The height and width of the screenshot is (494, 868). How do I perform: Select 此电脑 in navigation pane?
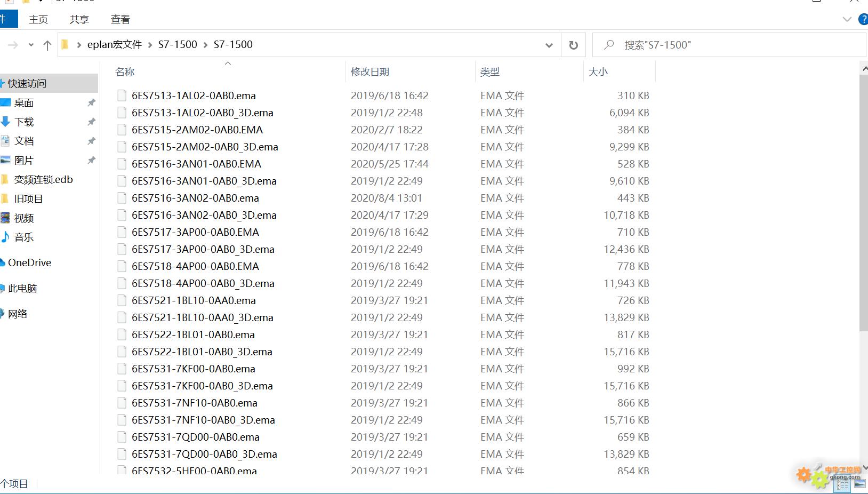[22, 288]
